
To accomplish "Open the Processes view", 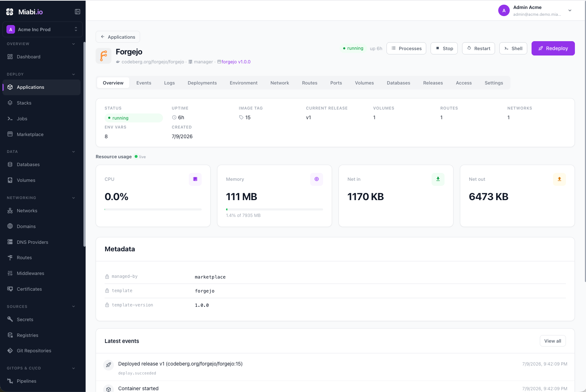I will pos(406,48).
